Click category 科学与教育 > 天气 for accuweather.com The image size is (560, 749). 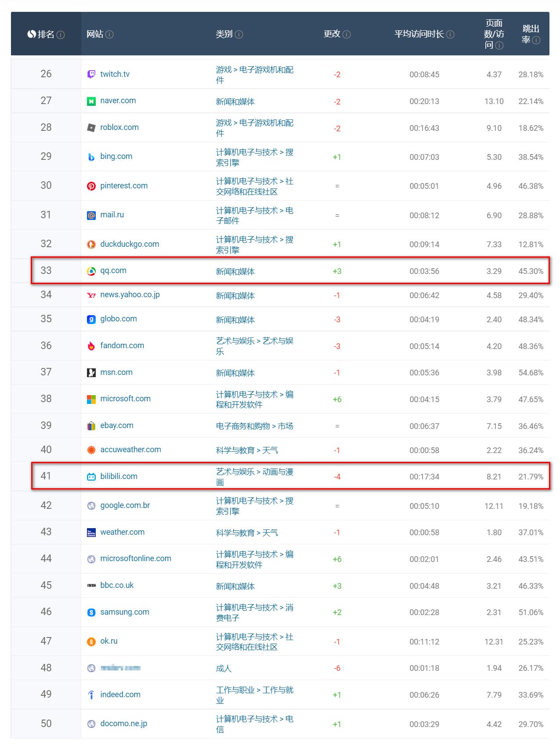tap(247, 450)
